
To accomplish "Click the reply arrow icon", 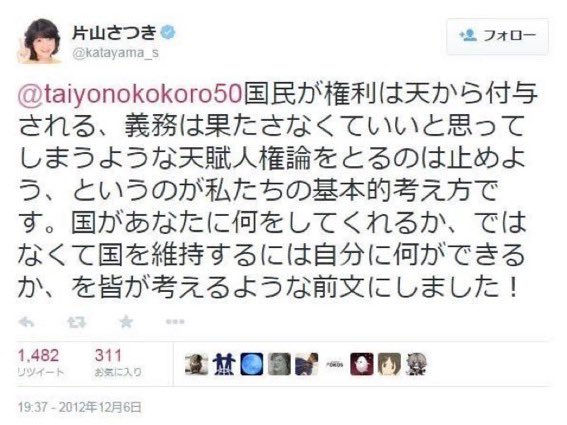I will click(x=26, y=322).
